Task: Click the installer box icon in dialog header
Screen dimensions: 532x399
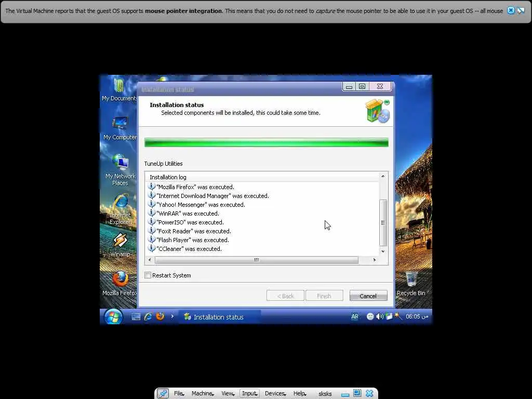Action: (x=377, y=111)
